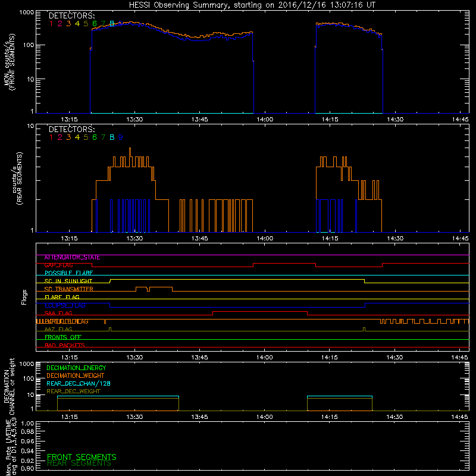Click the DETECTORS label in rear segments plot
The image size is (476, 476).
coord(71,129)
